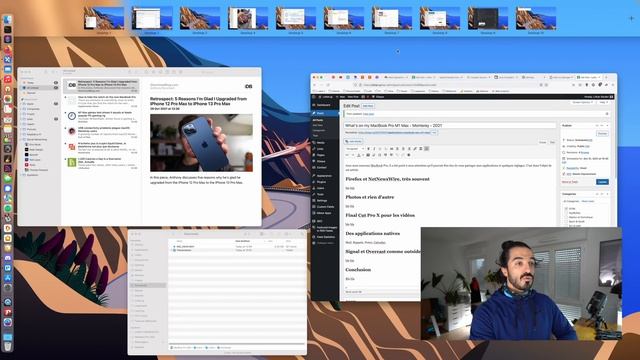Click share icon in NetNewsWire toolbar
Image resolution: width=640 pixels, height=360 pixels.
180,72
